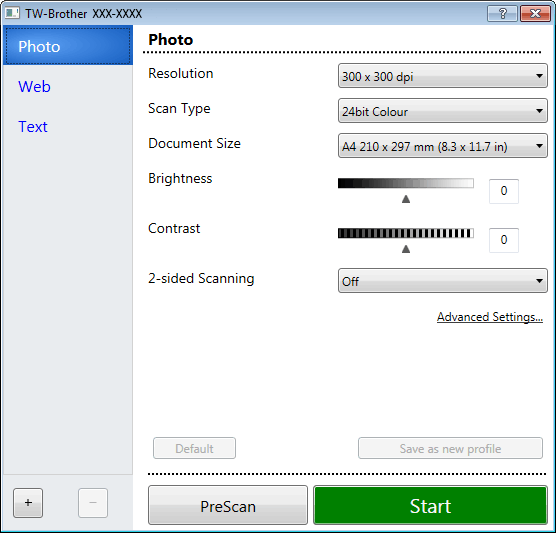Open Advanced Settings link
Screen dimensions: 556x533
click(490, 317)
